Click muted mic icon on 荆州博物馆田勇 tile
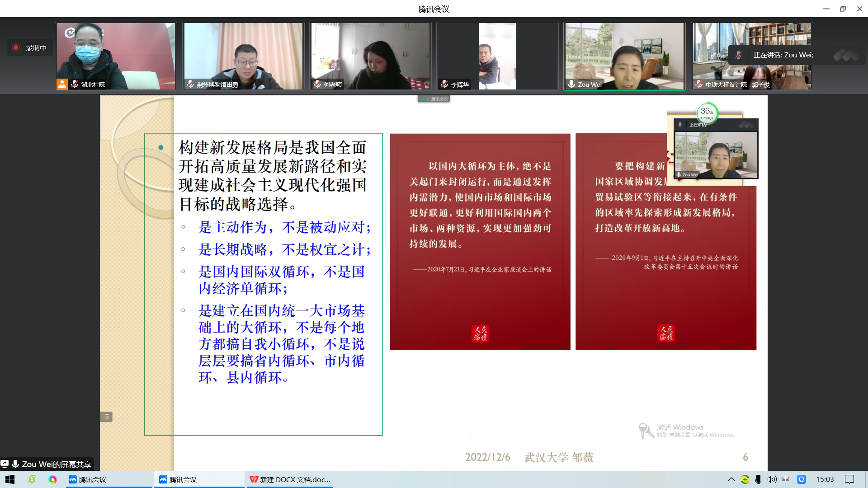This screenshot has height=488, width=868. [190, 84]
